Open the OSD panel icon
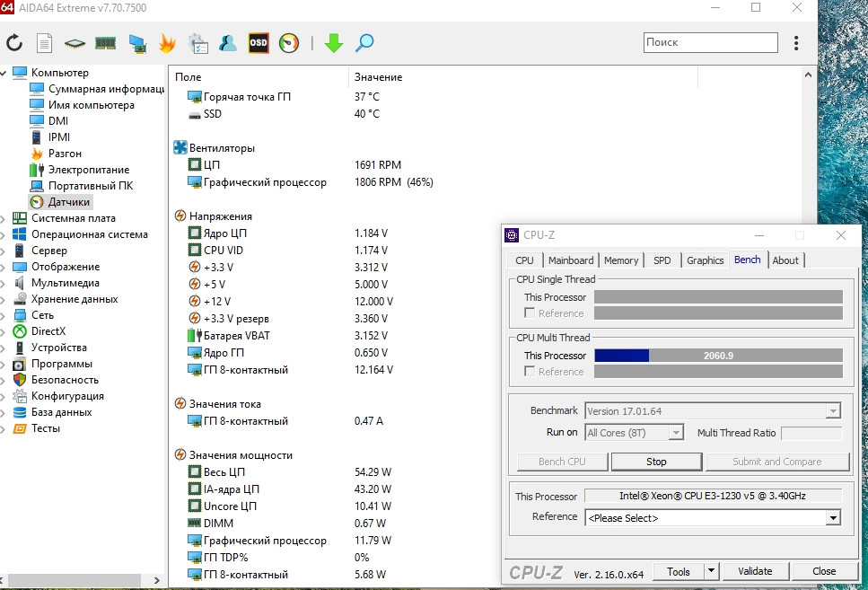 click(259, 43)
